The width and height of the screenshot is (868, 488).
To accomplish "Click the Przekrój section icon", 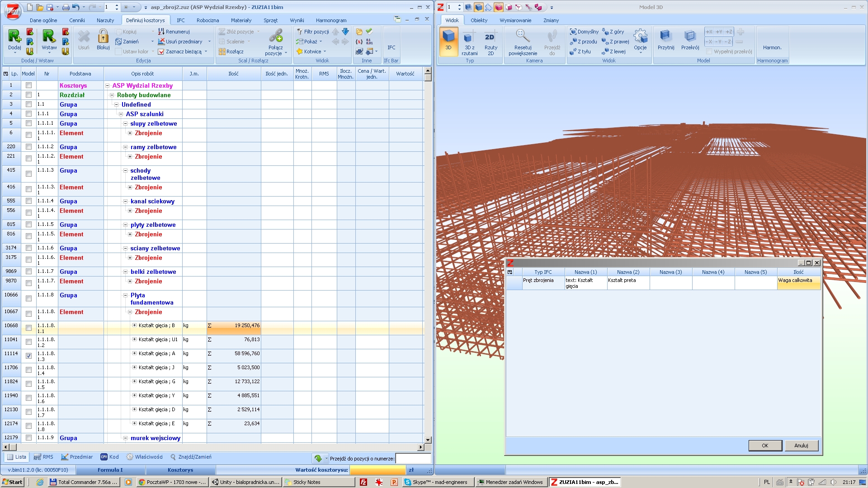I will (690, 36).
